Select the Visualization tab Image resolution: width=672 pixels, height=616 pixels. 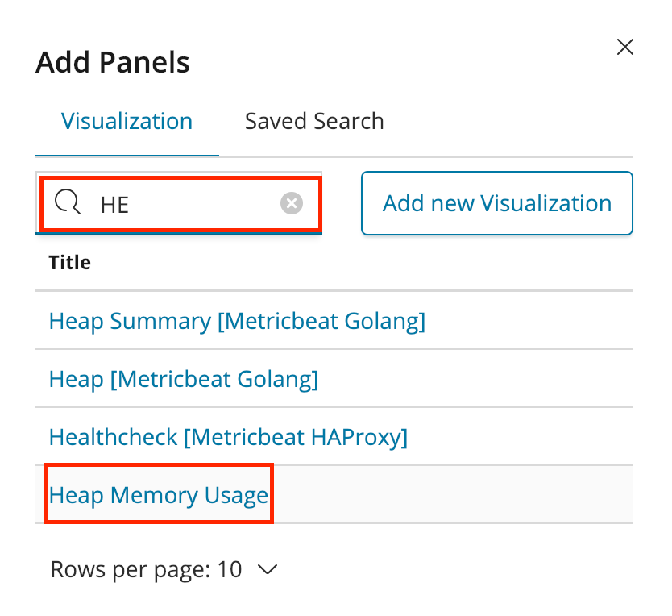pyautogui.click(x=127, y=120)
